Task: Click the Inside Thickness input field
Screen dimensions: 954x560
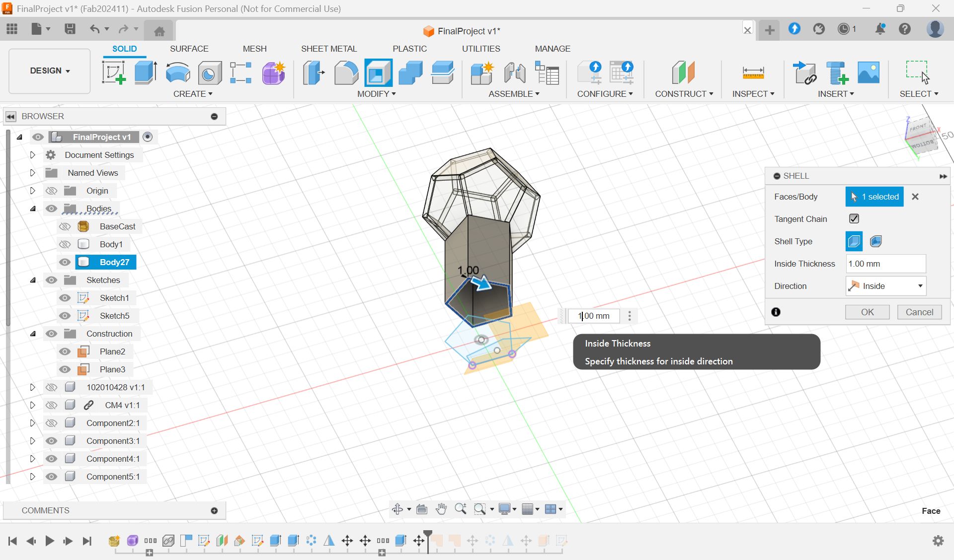Action: (x=886, y=264)
